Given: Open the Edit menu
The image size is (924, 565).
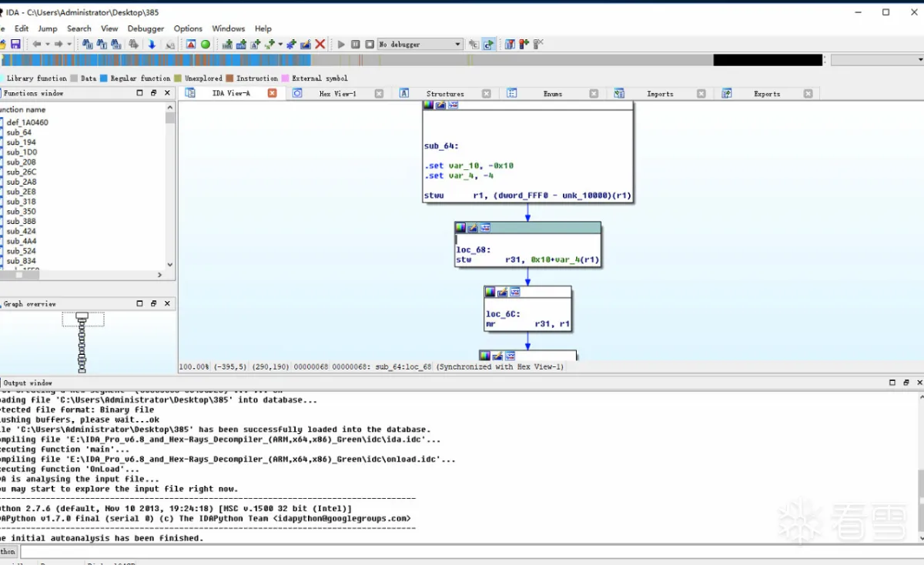Looking at the screenshot, I should [x=22, y=28].
